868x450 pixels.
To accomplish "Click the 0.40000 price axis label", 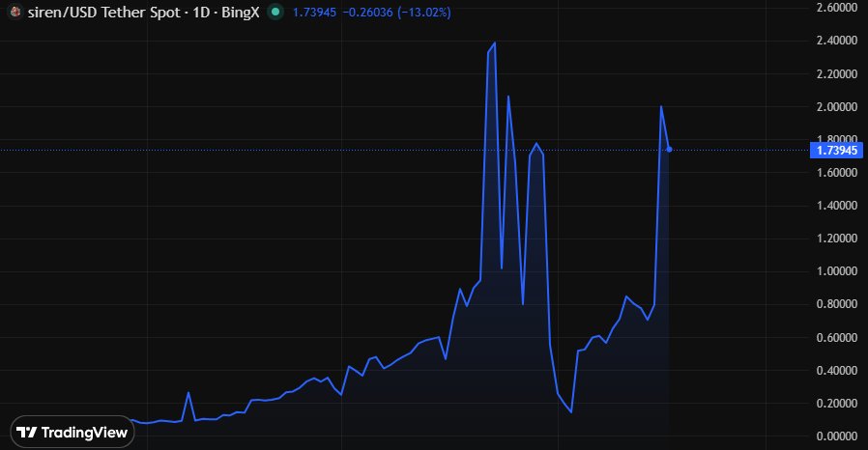I will (x=836, y=371).
